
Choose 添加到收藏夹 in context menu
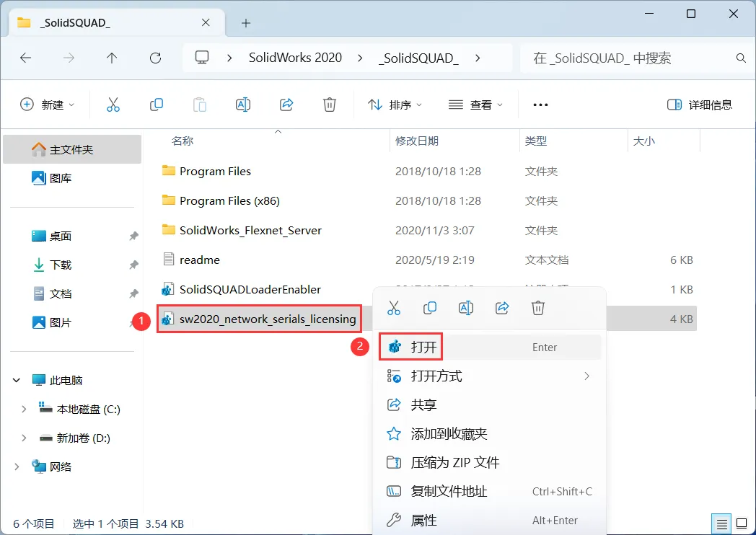click(x=489, y=434)
